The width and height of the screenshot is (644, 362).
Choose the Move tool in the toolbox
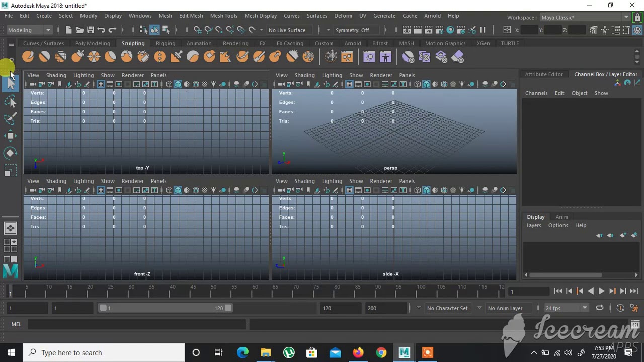(x=10, y=135)
